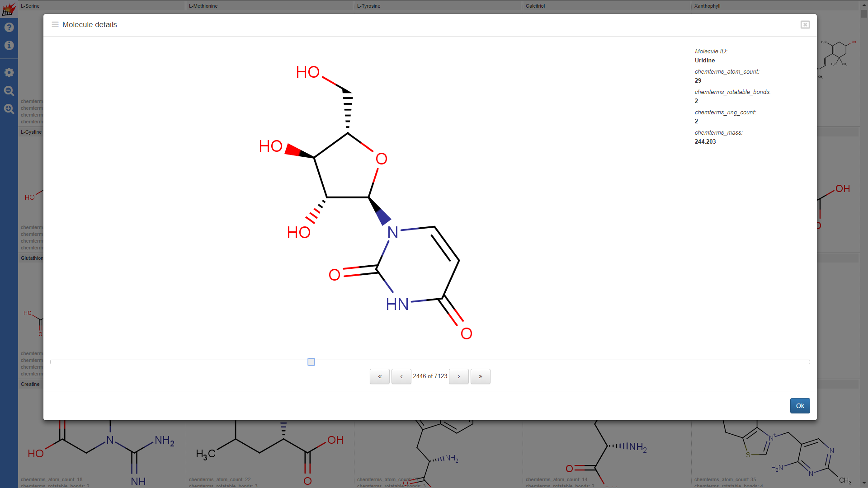Image resolution: width=868 pixels, height=488 pixels.
Task: Go to the previous molecule
Action: click(x=401, y=376)
